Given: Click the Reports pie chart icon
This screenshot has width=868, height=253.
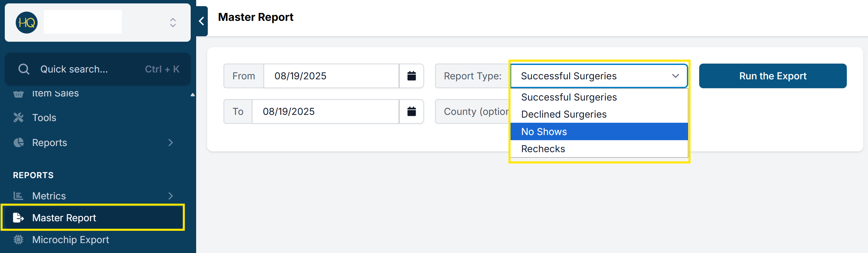Looking at the screenshot, I should tap(18, 143).
